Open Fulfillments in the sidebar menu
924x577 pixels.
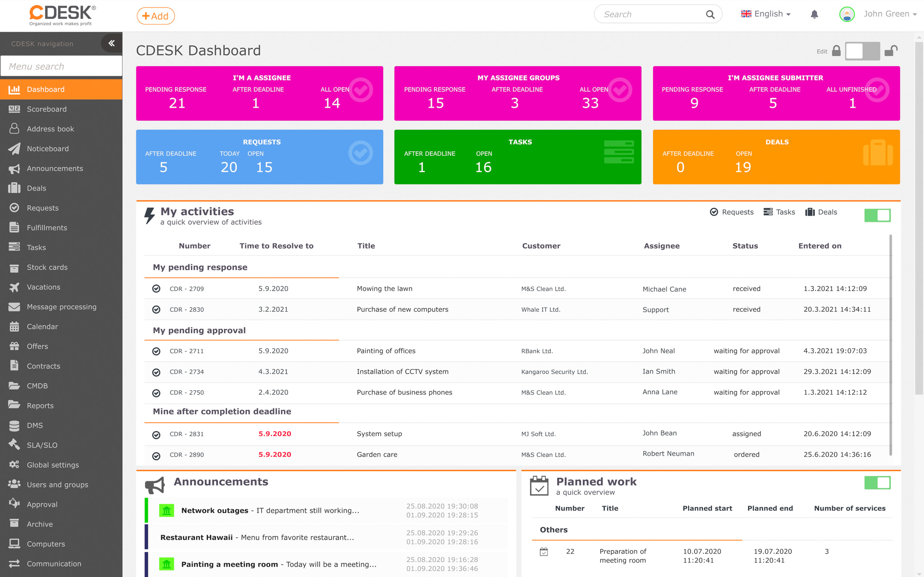(47, 228)
